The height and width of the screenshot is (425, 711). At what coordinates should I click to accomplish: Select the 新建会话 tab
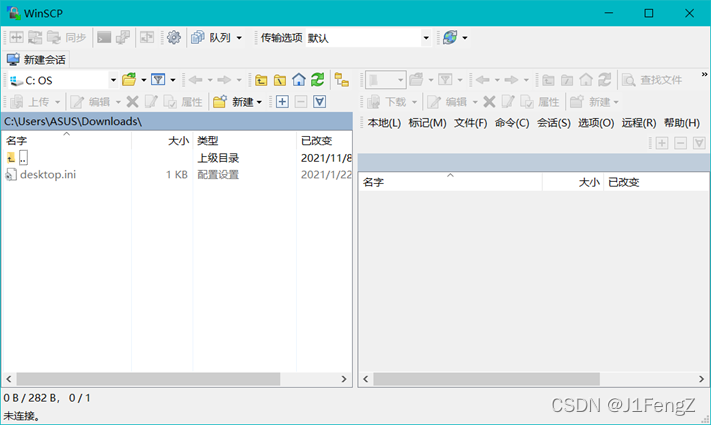37,59
